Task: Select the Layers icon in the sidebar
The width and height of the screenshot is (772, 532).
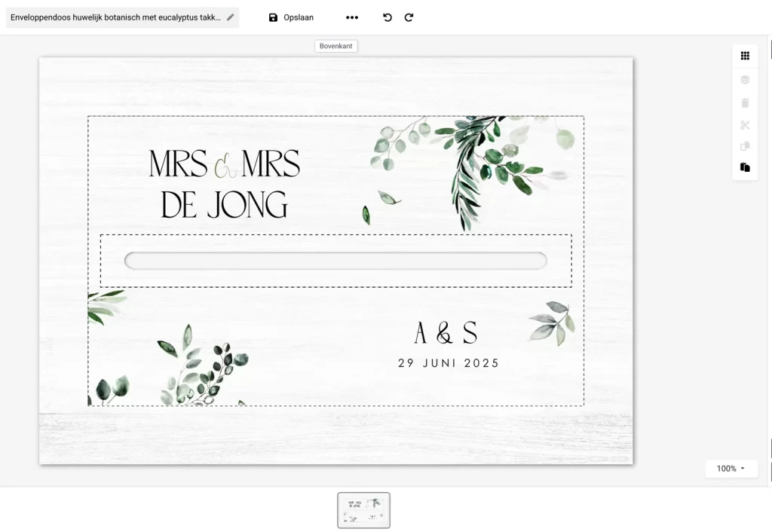Action: 744,79
